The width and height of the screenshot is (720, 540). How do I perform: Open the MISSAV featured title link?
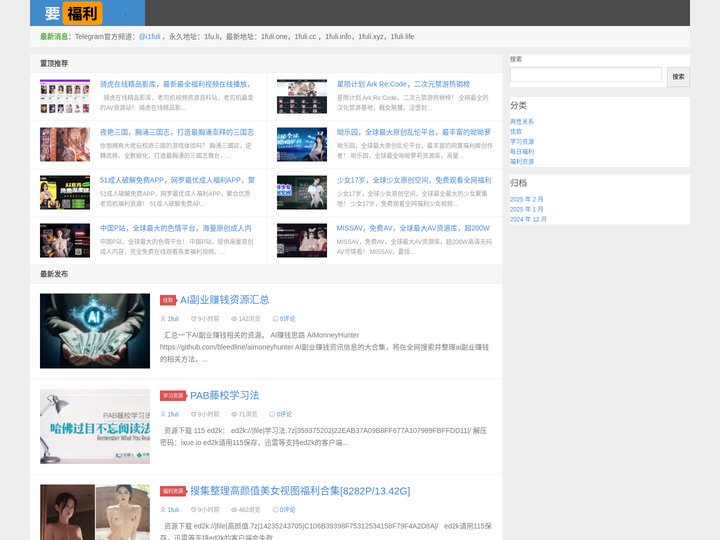pos(413,228)
